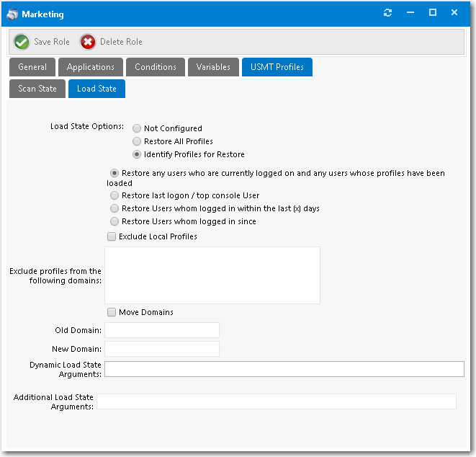The height and width of the screenshot is (457, 476).
Task: Choose Restore All Profiles option
Action: 137,141
